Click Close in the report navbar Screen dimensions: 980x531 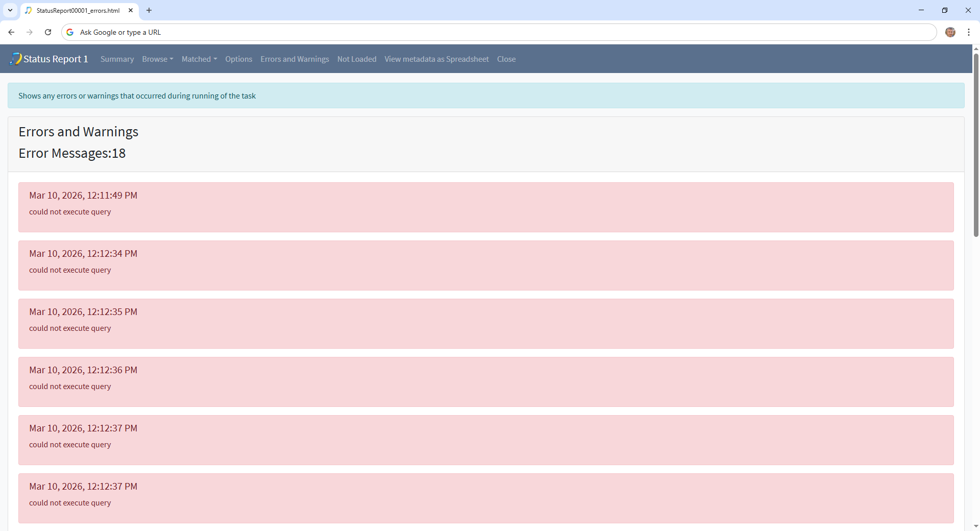(x=506, y=59)
